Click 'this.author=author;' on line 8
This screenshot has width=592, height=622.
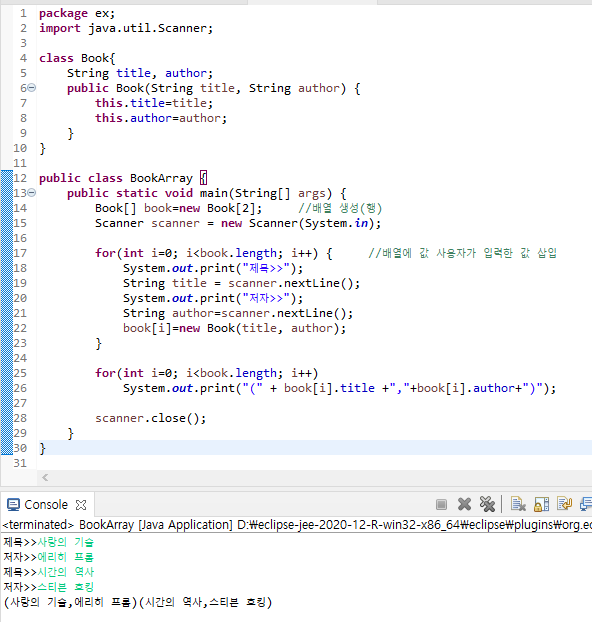pyautogui.click(x=161, y=118)
